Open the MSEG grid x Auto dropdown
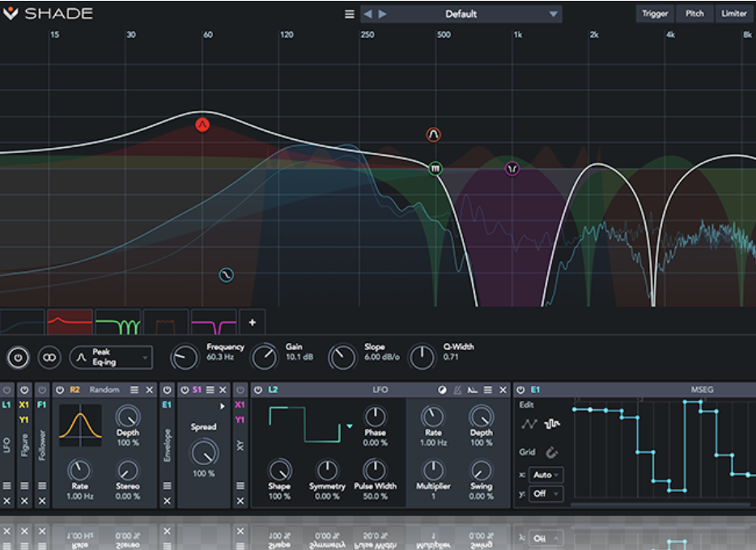 (x=546, y=475)
